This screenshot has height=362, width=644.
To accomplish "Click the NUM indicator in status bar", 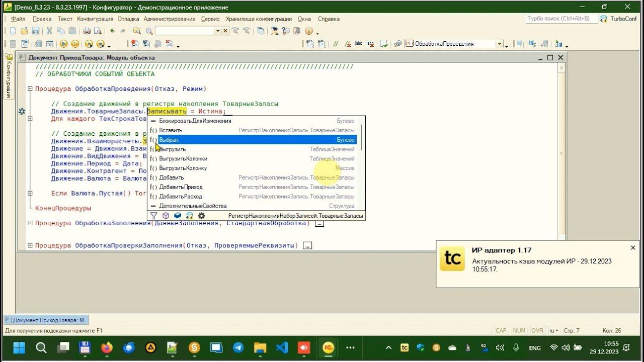I will [x=519, y=330].
